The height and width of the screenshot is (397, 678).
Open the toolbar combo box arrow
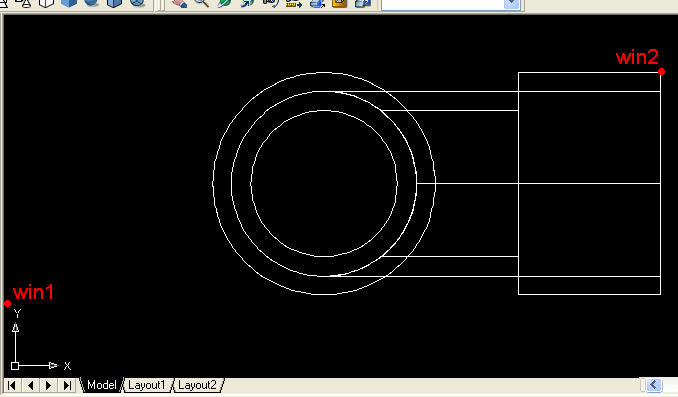512,3
